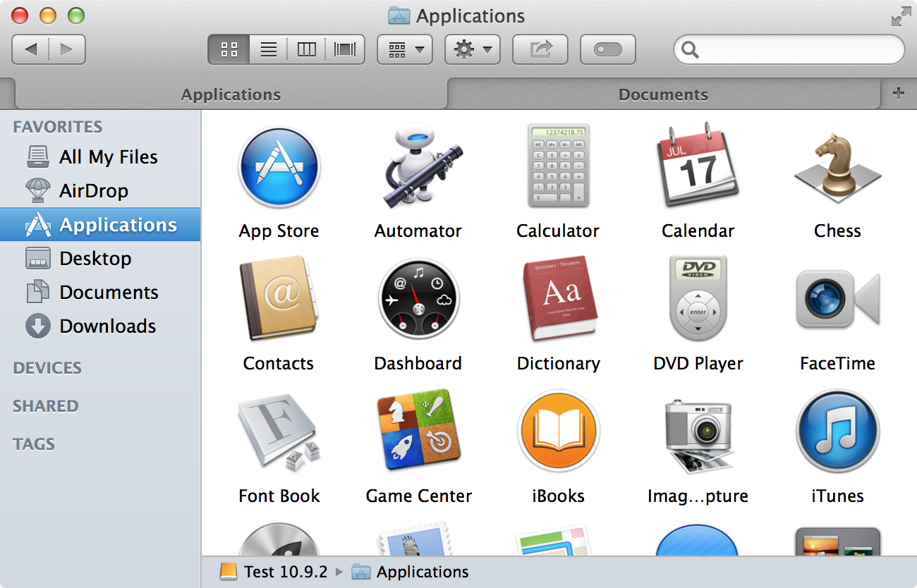Image resolution: width=917 pixels, height=588 pixels.
Task: Click the Edit Tags toolbar button
Action: tap(607, 49)
